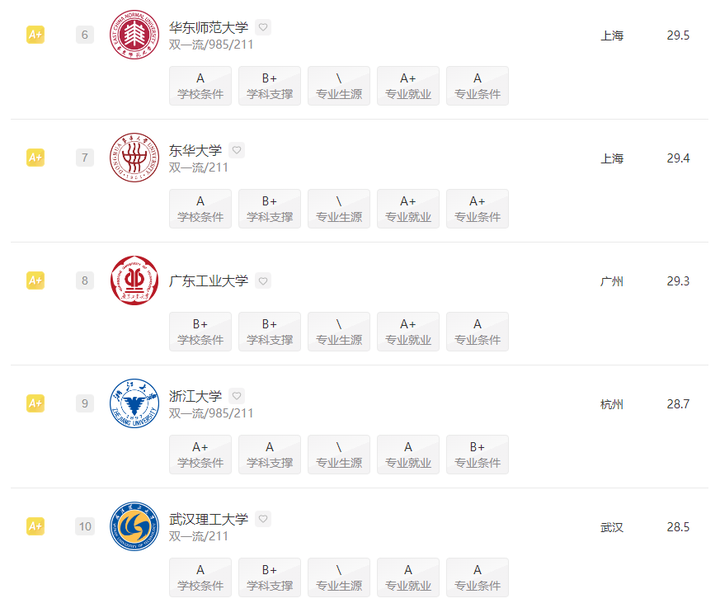Click 专业生源 box under 武汉理工大学
The width and height of the screenshot is (720, 608).
[339, 578]
